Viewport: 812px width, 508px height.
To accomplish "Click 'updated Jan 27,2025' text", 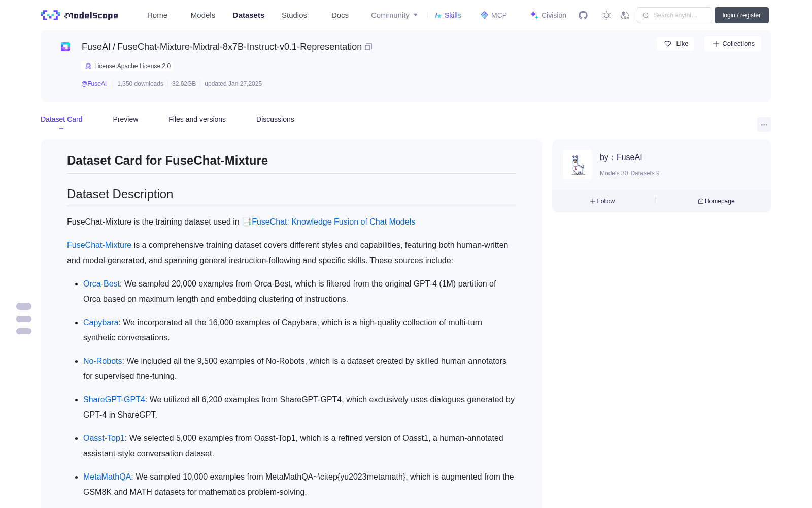I will coord(233,84).
